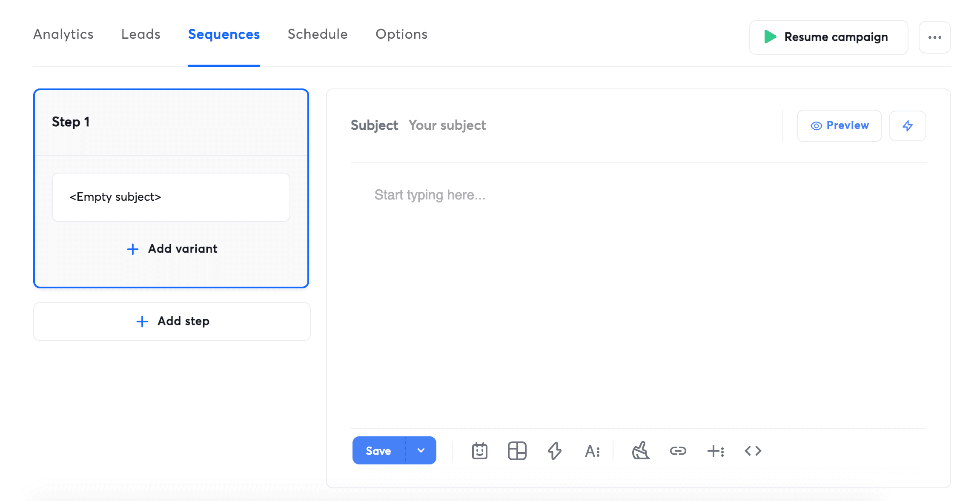Click the clear formatting broom icon
Screen dimensions: 980x501
(640, 451)
